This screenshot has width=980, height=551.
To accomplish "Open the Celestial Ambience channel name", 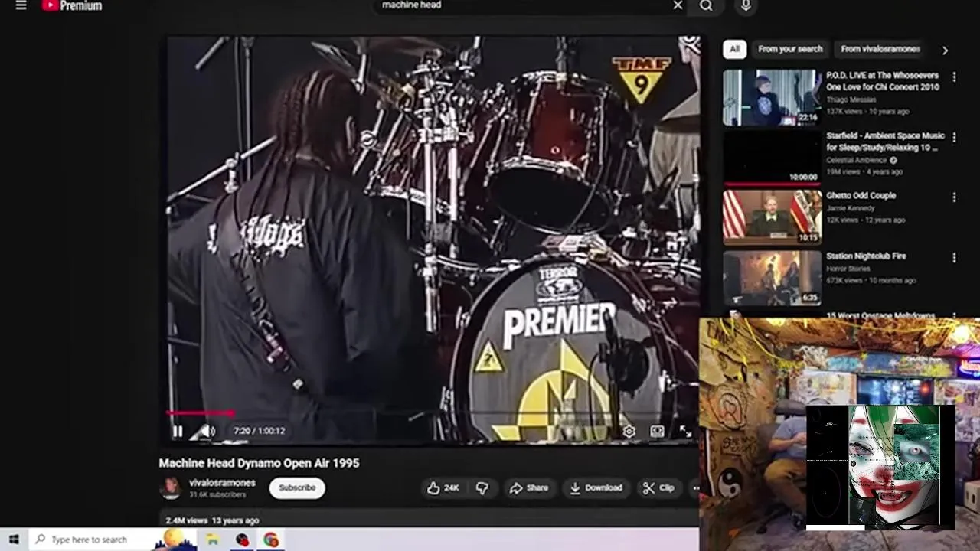I will (857, 160).
